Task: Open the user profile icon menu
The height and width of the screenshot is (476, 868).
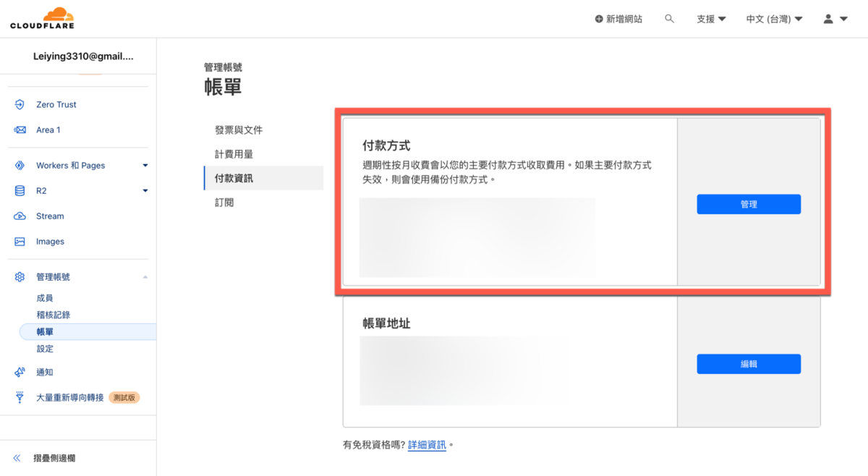Action: point(828,19)
